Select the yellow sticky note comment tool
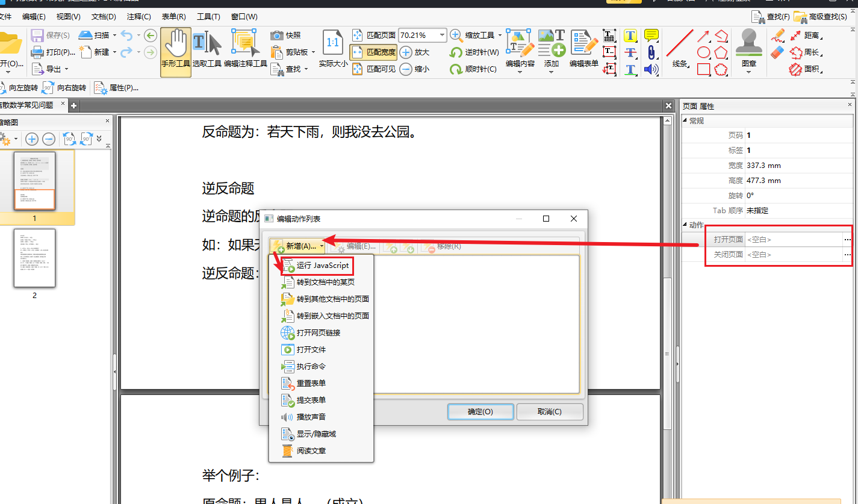This screenshot has height=504, width=858. click(651, 36)
